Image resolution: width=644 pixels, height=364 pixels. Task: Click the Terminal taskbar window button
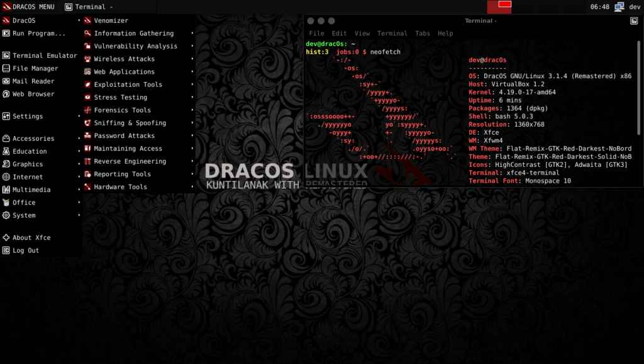click(108, 6)
